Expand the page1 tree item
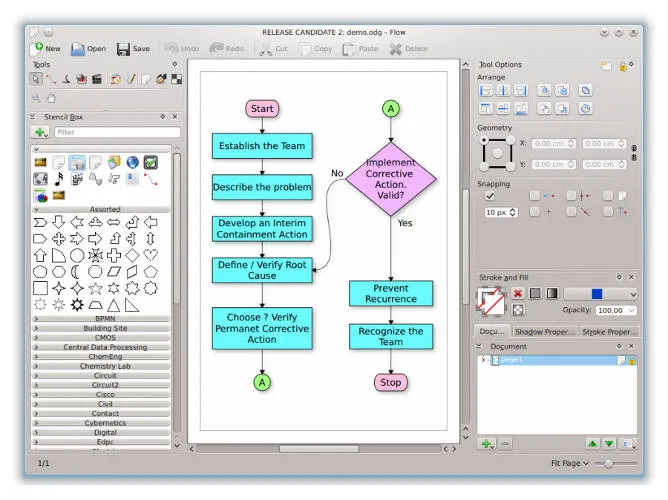 coord(482,360)
